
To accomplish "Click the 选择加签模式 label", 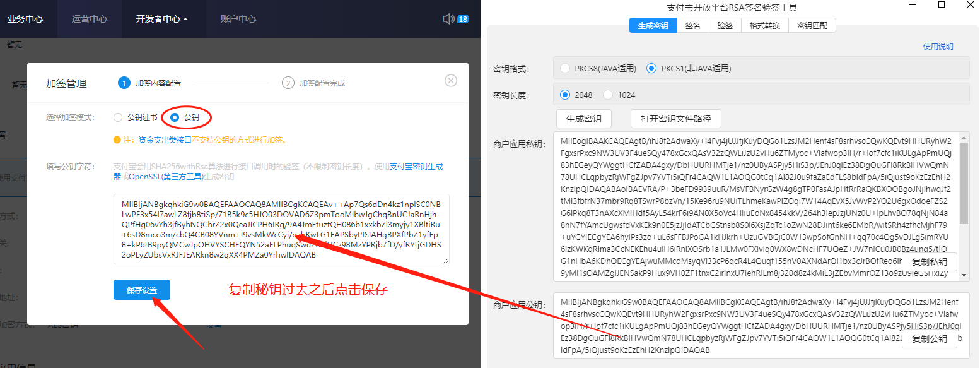I will (x=70, y=117).
